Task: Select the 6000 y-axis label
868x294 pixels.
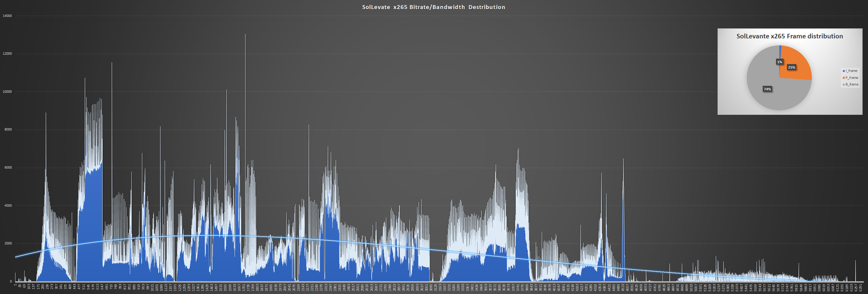Action: 8,167
